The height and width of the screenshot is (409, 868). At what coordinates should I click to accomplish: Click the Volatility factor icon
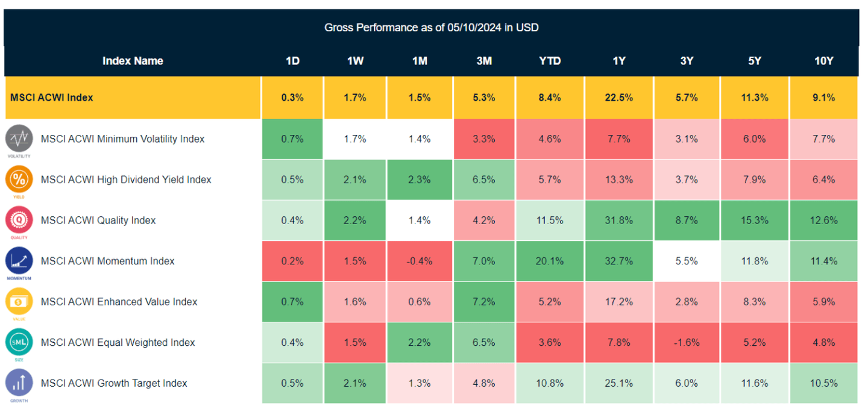19,139
